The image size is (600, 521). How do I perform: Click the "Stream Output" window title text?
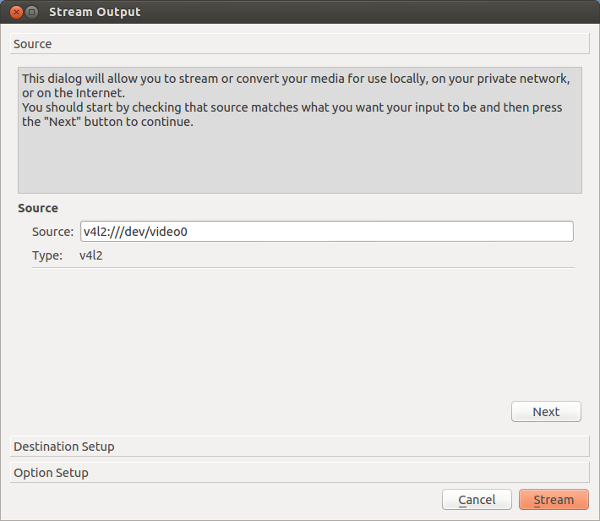point(95,12)
